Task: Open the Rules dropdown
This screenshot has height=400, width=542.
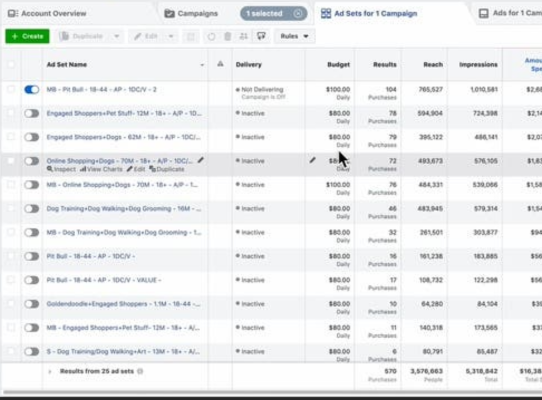Action: pos(295,36)
